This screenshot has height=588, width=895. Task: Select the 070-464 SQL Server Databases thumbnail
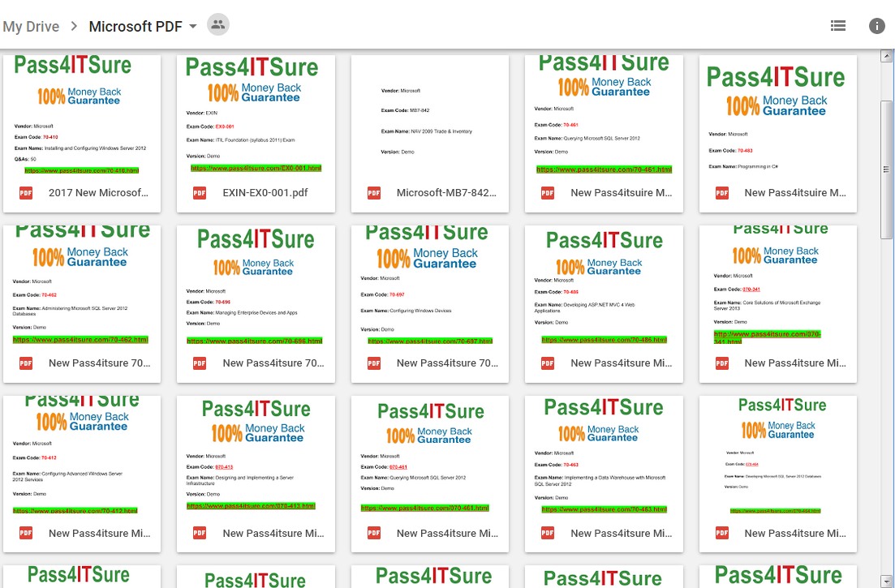[778, 455]
